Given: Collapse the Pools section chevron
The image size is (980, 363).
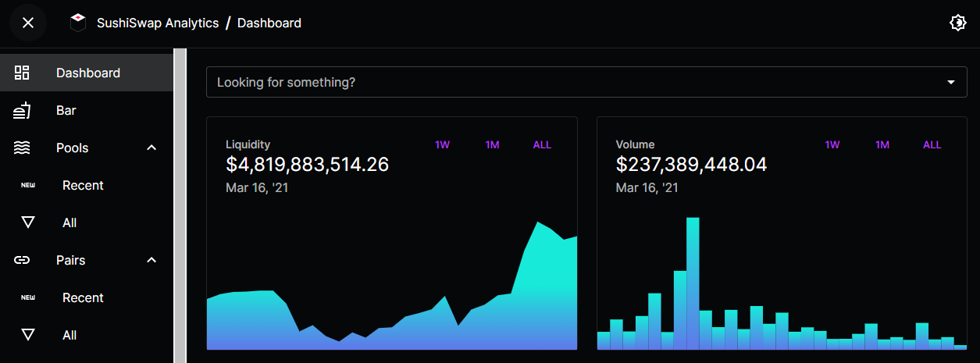Looking at the screenshot, I should (151, 148).
